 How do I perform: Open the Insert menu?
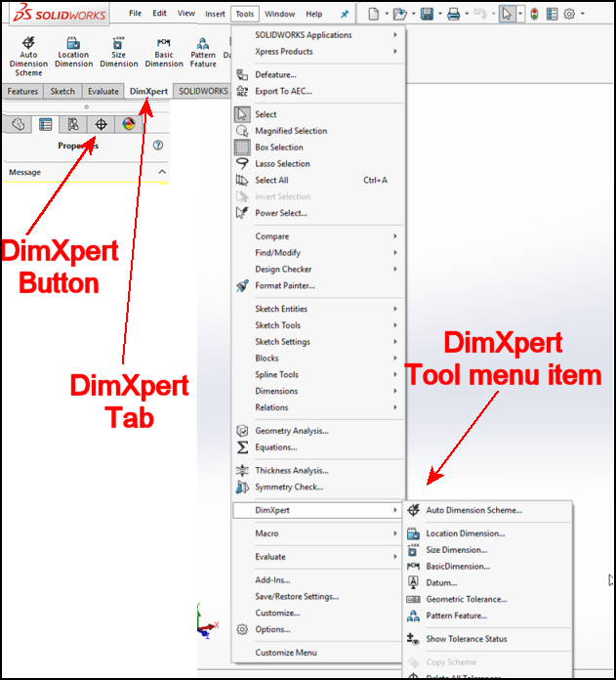click(x=215, y=14)
